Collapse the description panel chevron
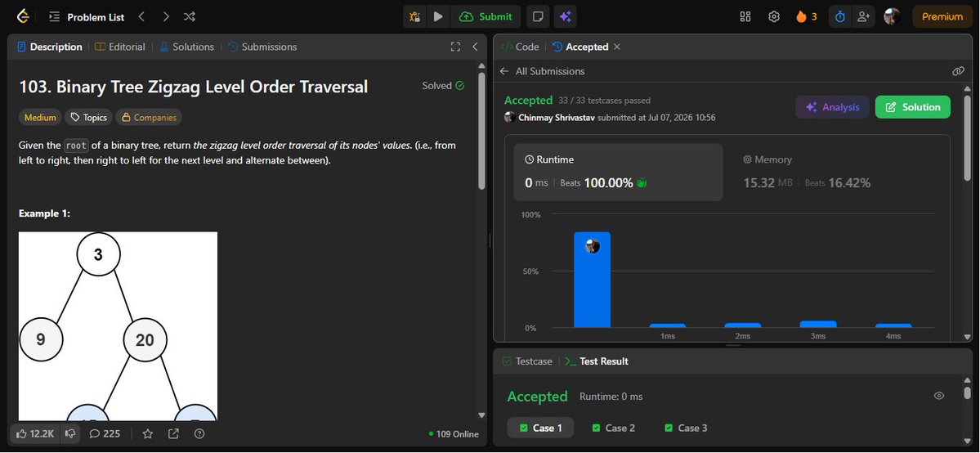This screenshot has height=453, width=980. pos(475,47)
